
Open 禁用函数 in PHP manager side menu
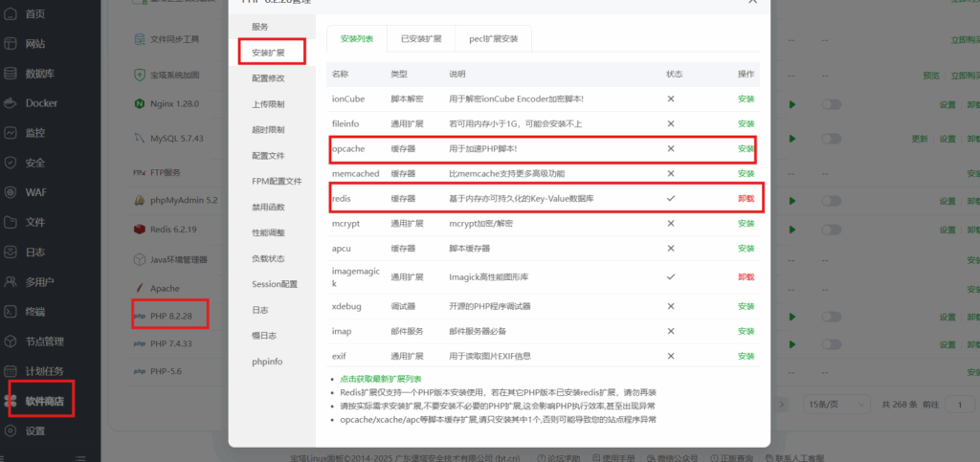(272, 207)
